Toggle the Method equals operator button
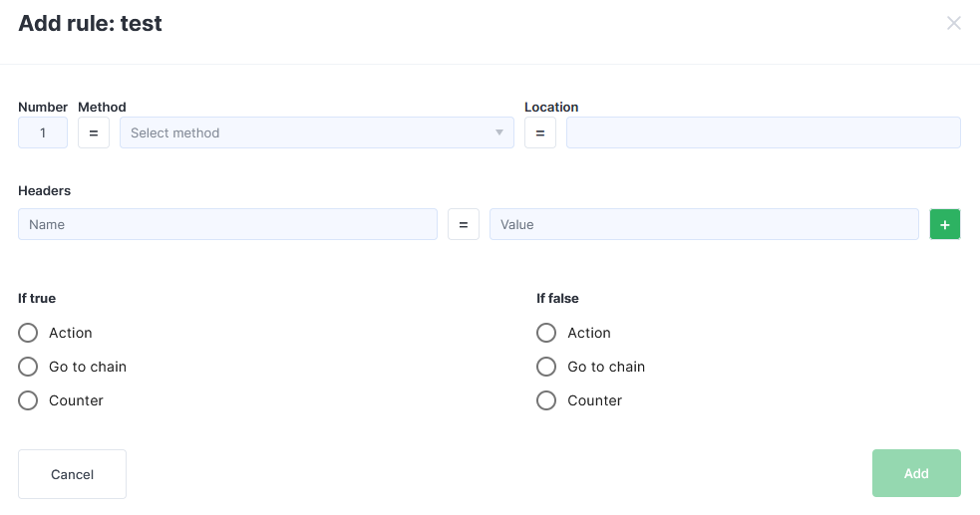Image resolution: width=980 pixels, height=515 pixels. (x=94, y=132)
